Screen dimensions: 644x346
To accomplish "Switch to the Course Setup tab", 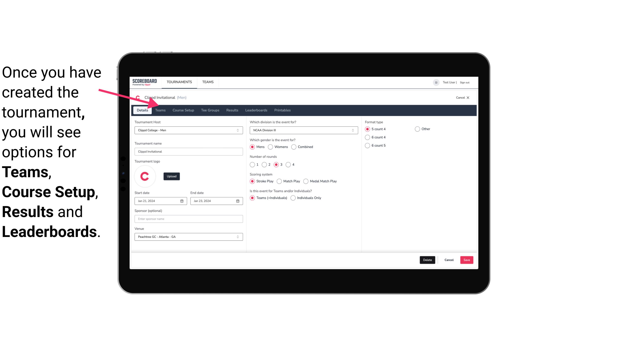I will click(x=183, y=110).
